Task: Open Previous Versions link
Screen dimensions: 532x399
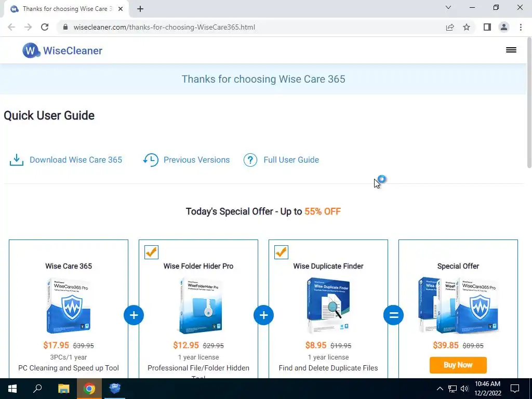Action: pyautogui.click(x=196, y=160)
